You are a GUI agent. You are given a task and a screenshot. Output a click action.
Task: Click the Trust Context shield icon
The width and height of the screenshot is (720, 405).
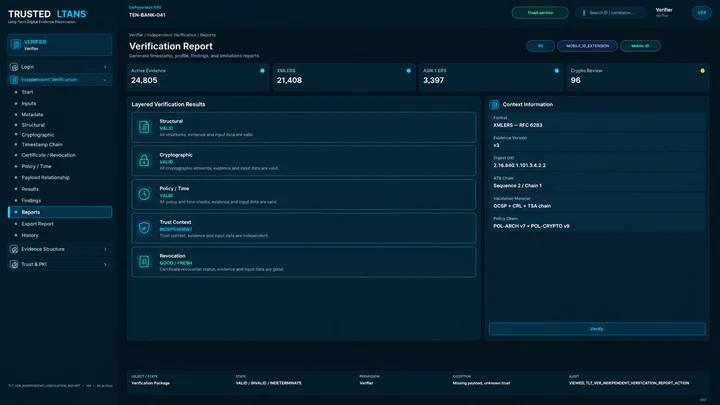point(144,228)
